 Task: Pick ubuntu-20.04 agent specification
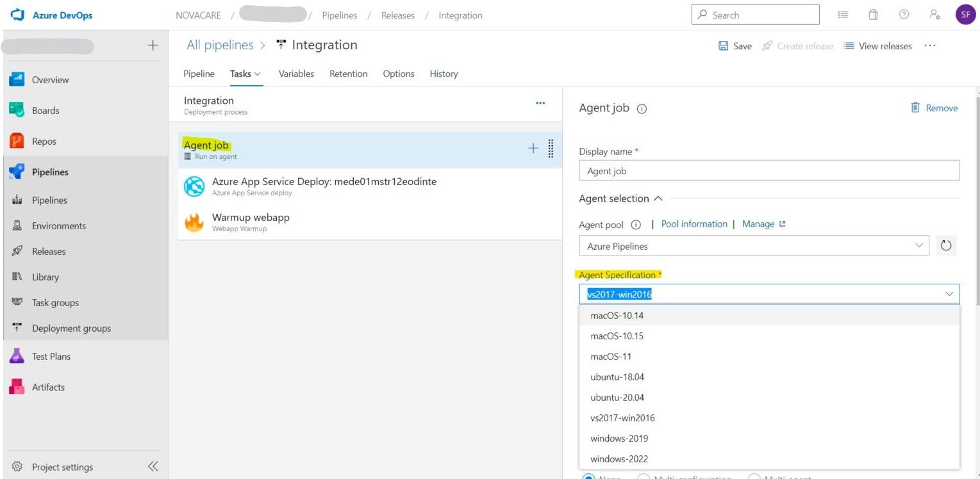point(769,397)
